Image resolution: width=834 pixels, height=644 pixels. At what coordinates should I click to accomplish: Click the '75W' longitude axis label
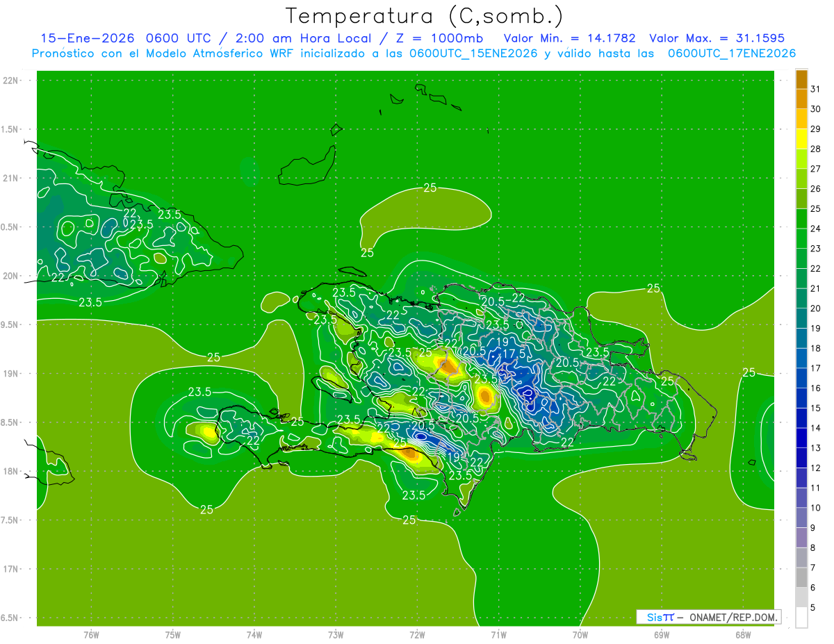click(x=173, y=634)
